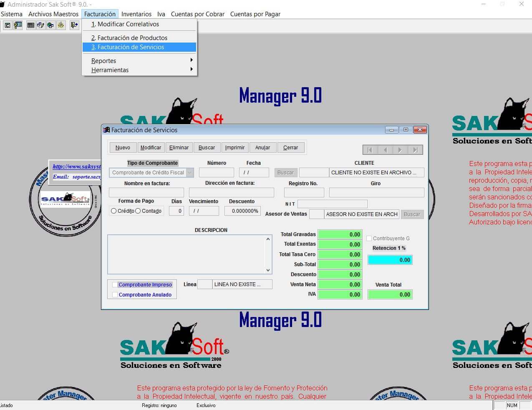Screen dimensions: 532x410
Task: Maximize the Facturación de Servicios window
Action: coord(406,130)
